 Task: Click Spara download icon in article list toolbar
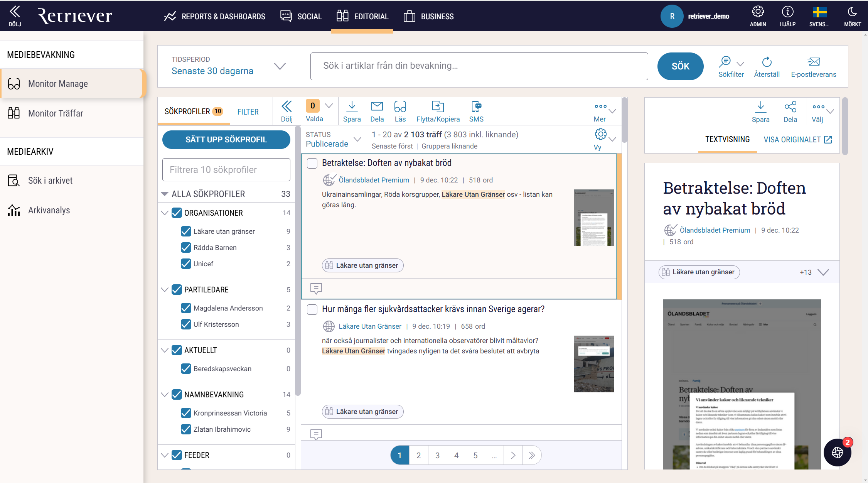(352, 111)
